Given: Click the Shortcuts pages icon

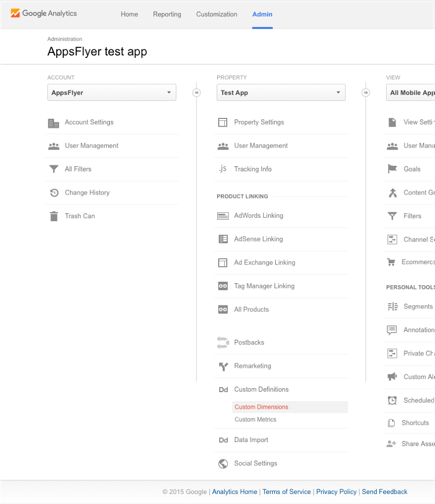Looking at the screenshot, I should [391, 423].
